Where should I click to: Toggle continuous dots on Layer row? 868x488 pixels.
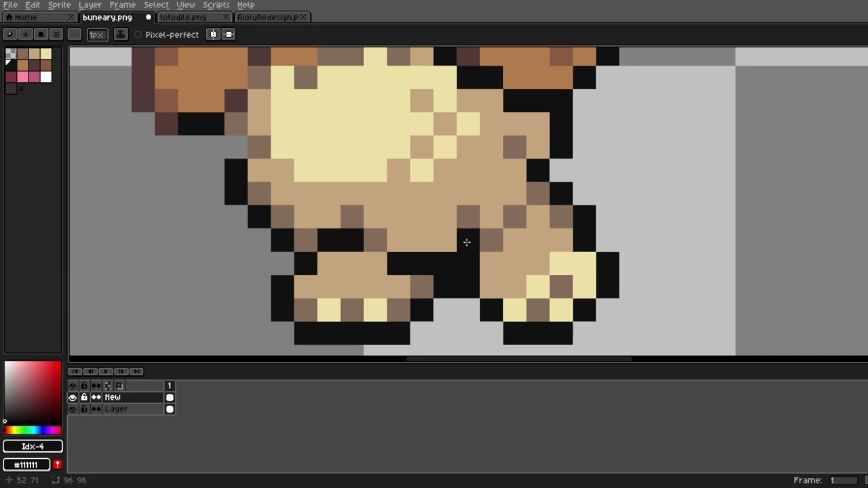click(x=96, y=409)
